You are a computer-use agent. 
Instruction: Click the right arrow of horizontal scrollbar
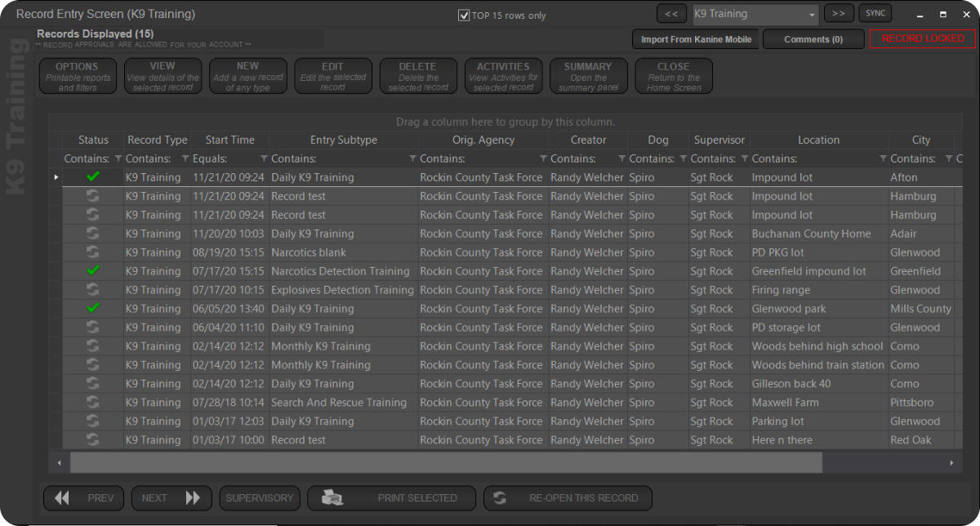point(951,463)
